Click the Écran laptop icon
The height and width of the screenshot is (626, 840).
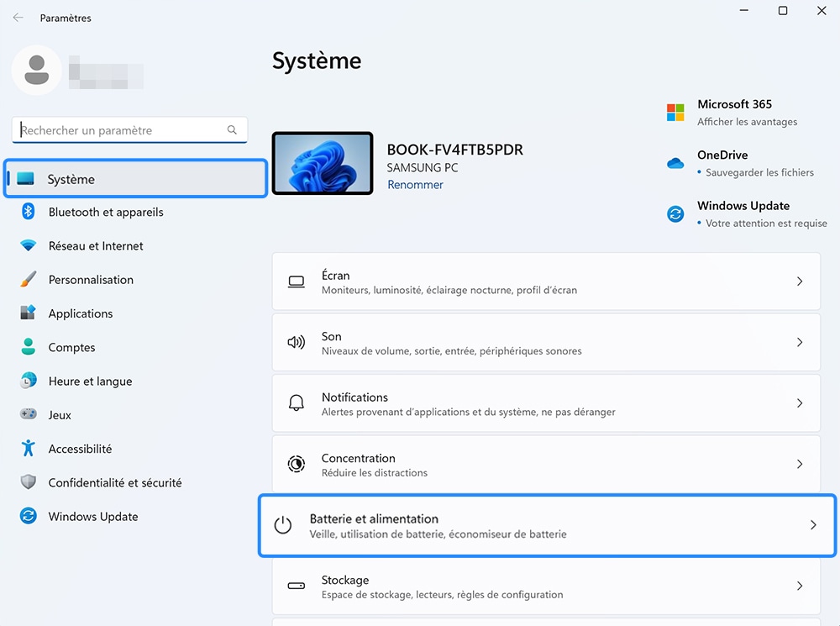click(x=297, y=281)
